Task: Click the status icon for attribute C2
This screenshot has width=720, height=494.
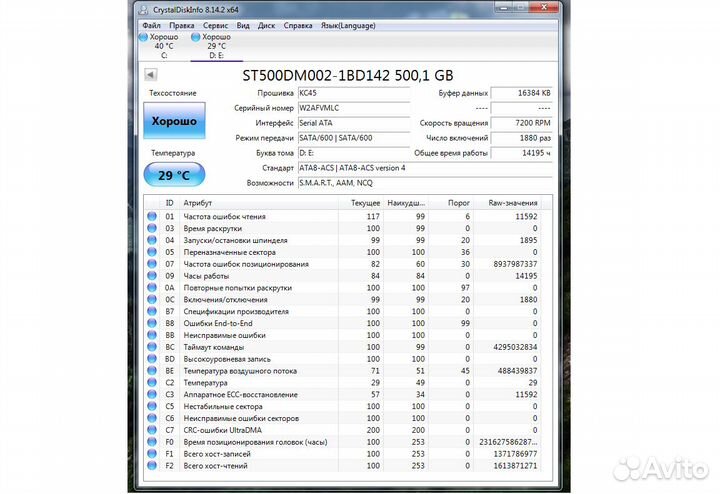Action: click(x=152, y=382)
